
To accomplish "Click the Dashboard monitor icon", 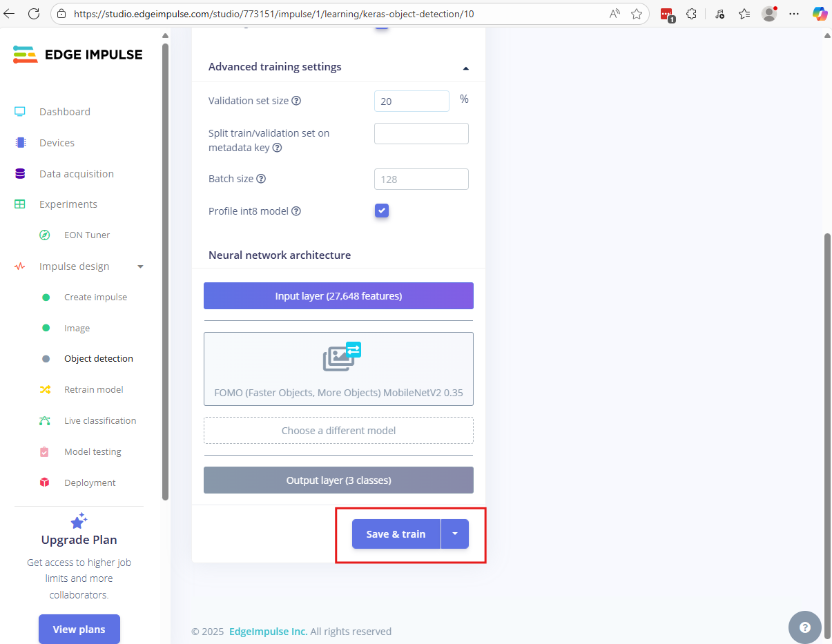I will coord(20,112).
